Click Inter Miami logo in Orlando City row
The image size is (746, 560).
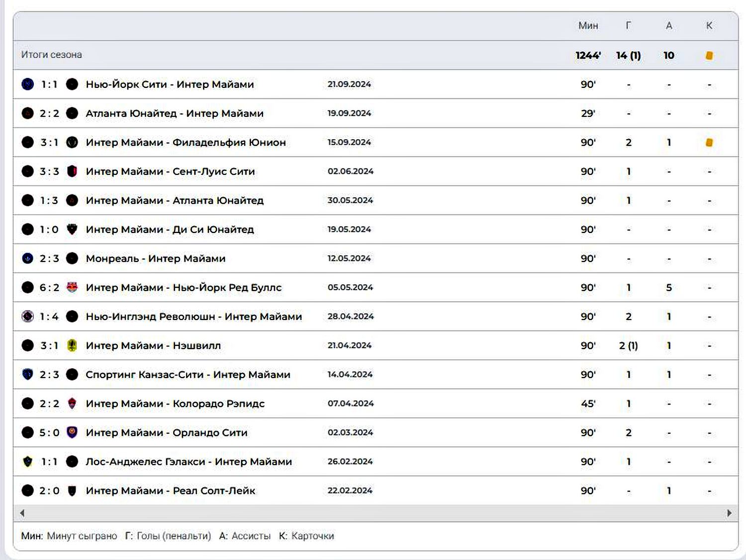28,432
